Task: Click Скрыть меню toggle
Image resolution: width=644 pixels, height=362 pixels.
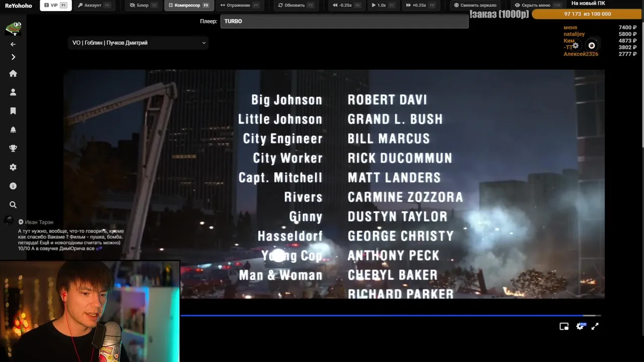Action: tap(537, 5)
